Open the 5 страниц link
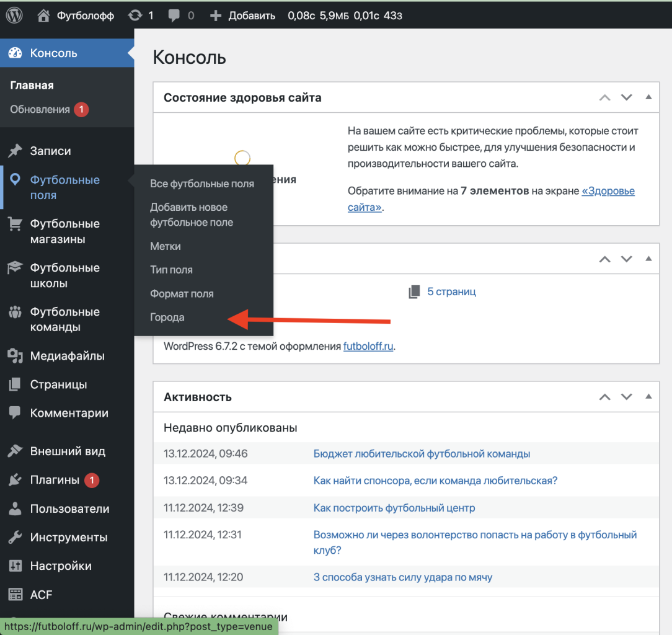 (x=451, y=291)
